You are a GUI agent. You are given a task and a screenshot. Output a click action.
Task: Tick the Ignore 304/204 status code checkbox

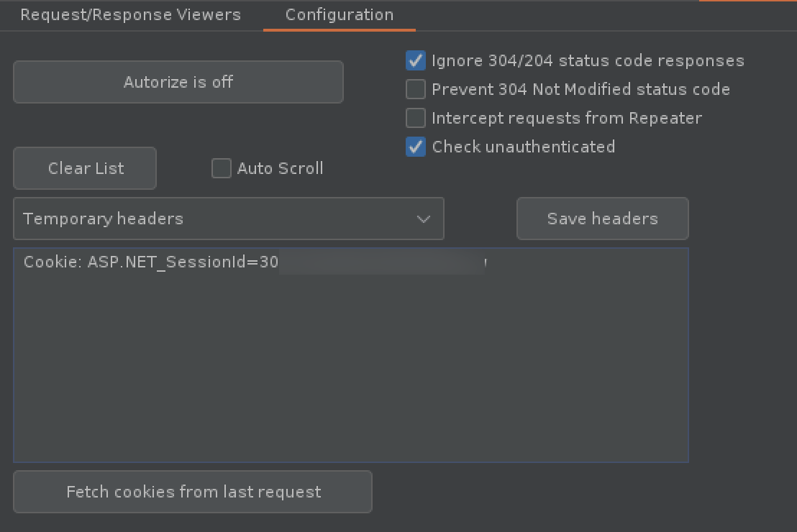coord(416,60)
